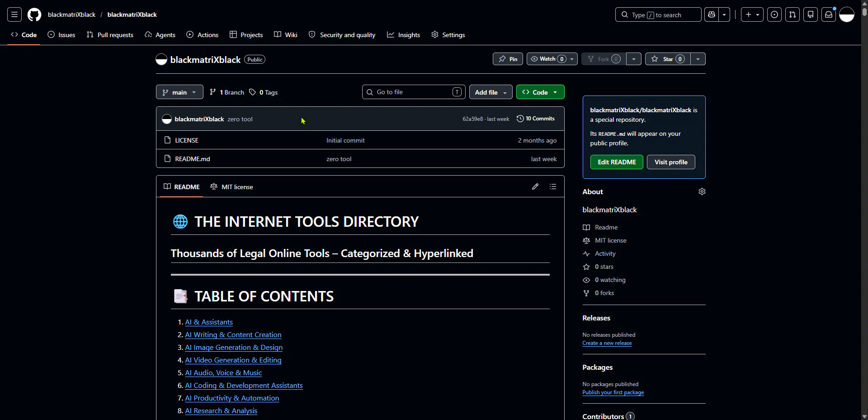
Task: Open the Add file dropdown
Action: click(491, 92)
